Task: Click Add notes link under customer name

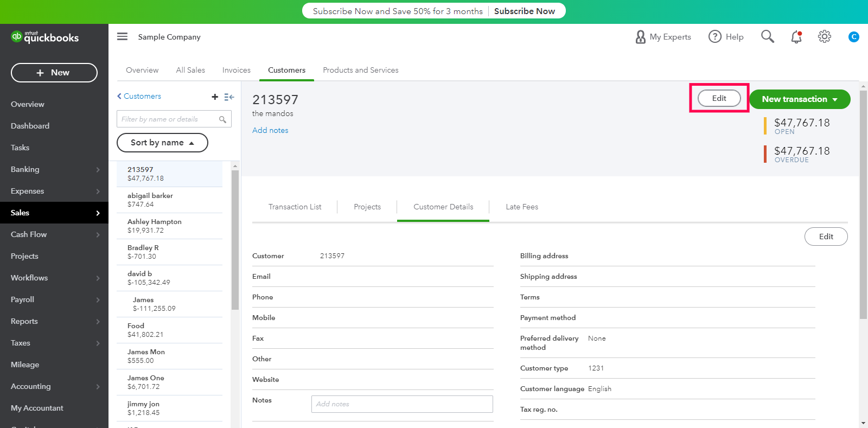Action: 270,130
